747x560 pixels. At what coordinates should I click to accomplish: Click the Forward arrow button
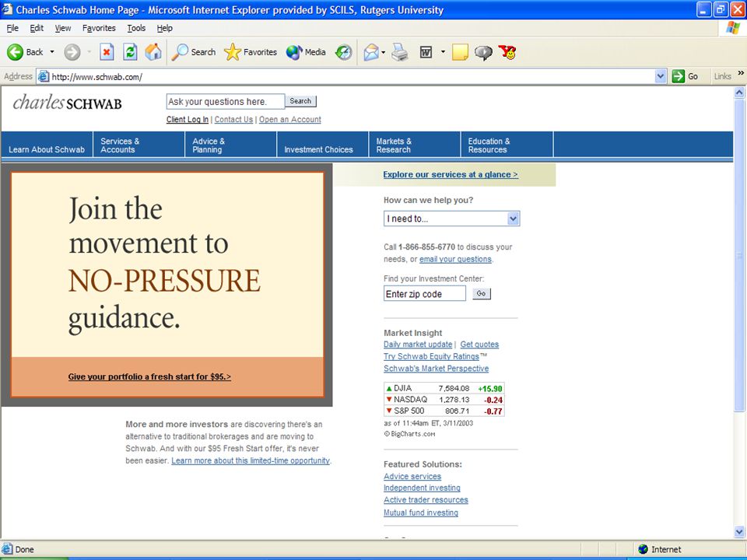pos(72,52)
